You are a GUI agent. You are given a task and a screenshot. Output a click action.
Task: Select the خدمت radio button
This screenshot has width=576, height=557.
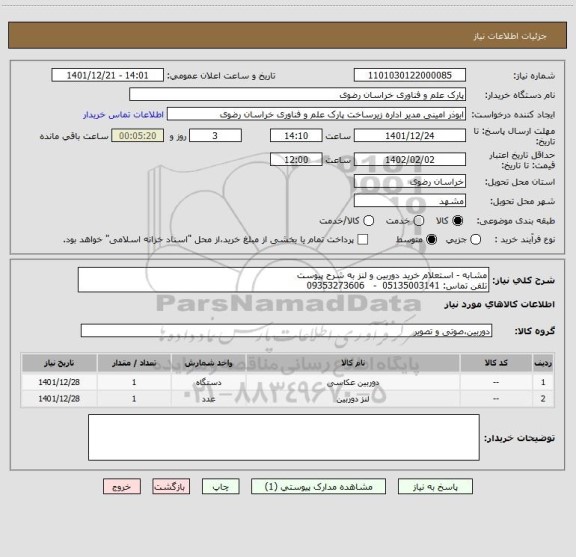click(419, 221)
